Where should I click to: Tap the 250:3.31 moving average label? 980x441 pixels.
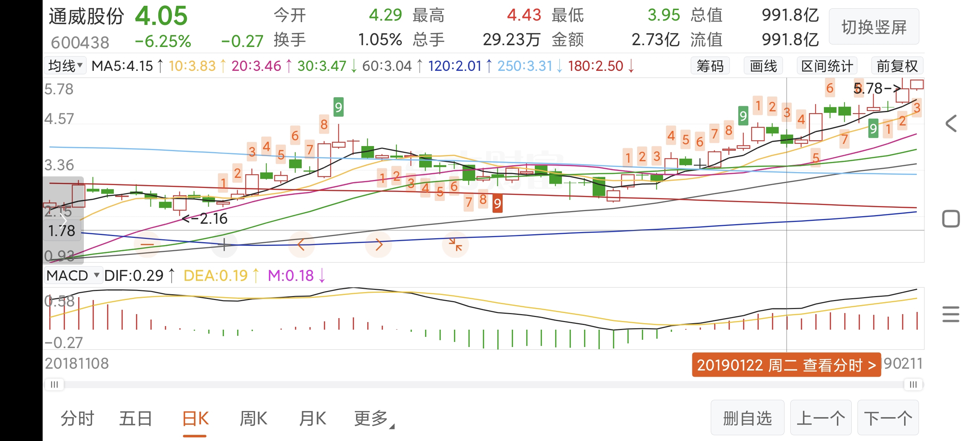pos(530,66)
